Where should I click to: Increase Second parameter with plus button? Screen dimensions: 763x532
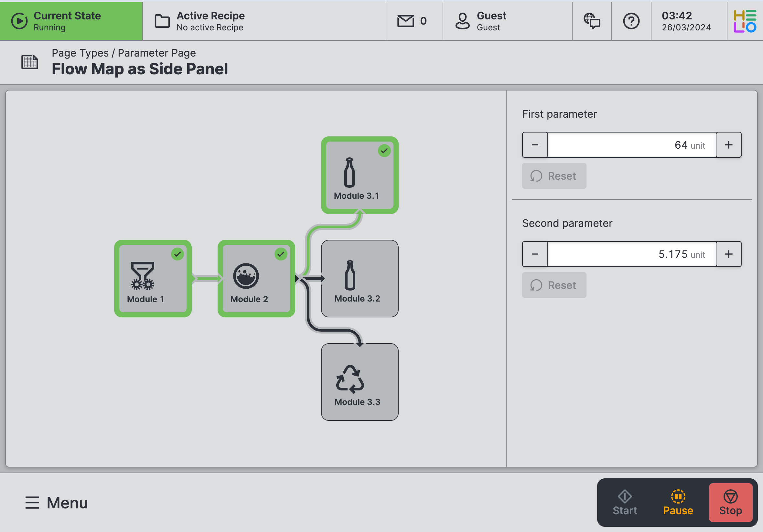pos(728,254)
